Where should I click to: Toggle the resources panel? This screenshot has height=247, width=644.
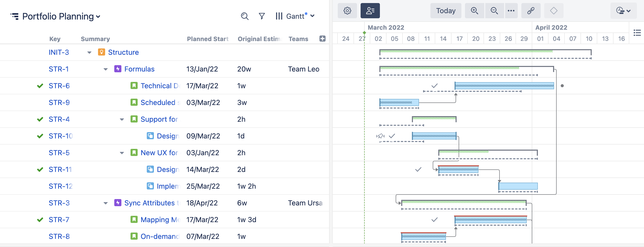click(370, 11)
